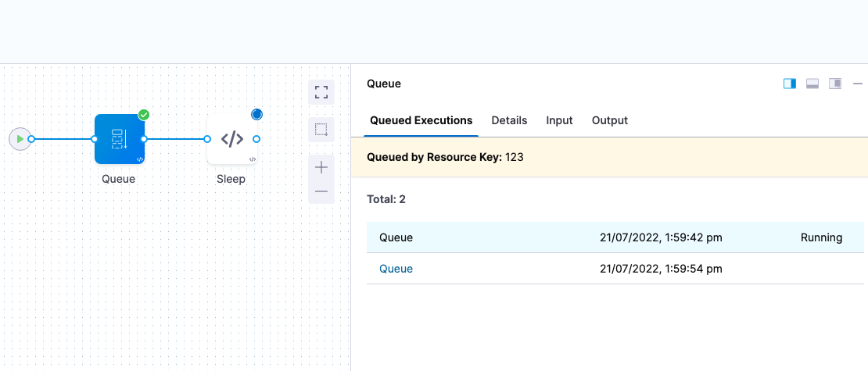Dock details panel to the right side
This screenshot has height=371, width=868.
click(x=790, y=84)
